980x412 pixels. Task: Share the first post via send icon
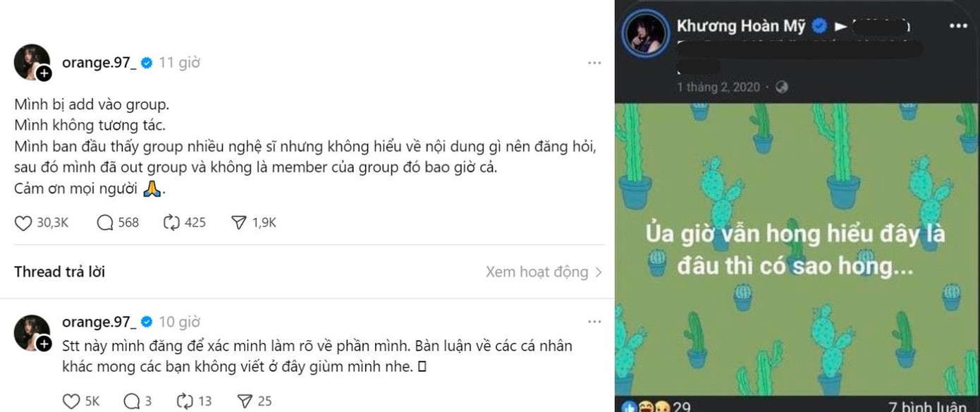[238, 223]
